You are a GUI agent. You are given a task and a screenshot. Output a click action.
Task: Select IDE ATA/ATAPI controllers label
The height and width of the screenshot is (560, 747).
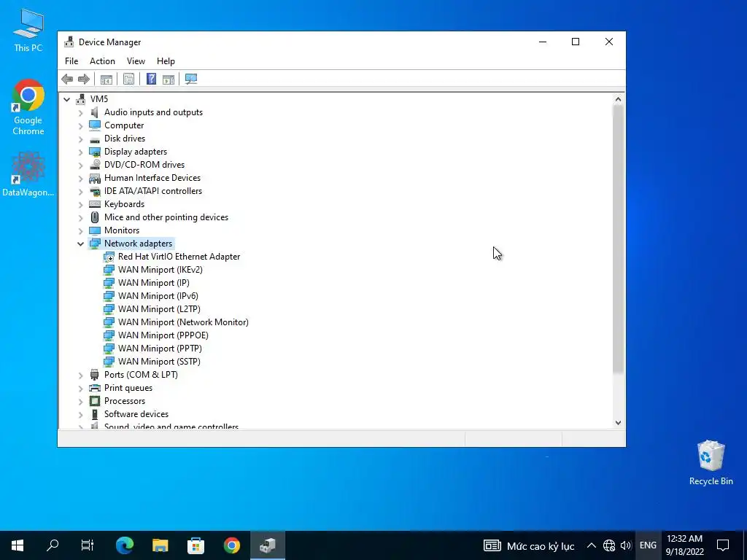point(153,191)
